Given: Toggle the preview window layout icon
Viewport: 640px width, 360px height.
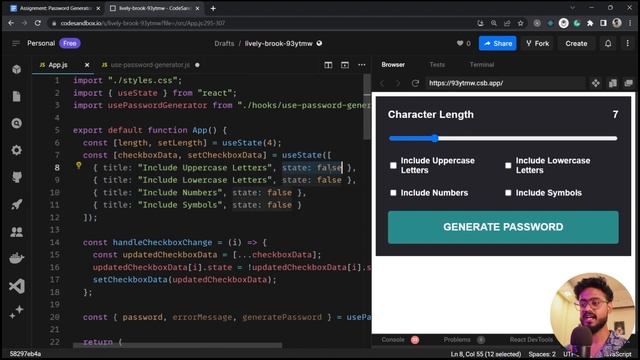Looking at the screenshot, I should [x=345, y=65].
